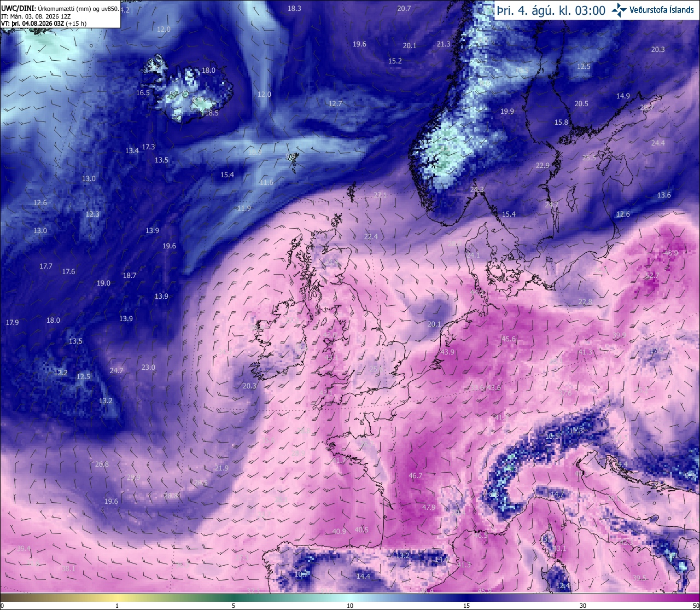Click the 48.9 value label in the east
Image resolution: width=700 pixels, height=610 pixels.
click(670, 253)
